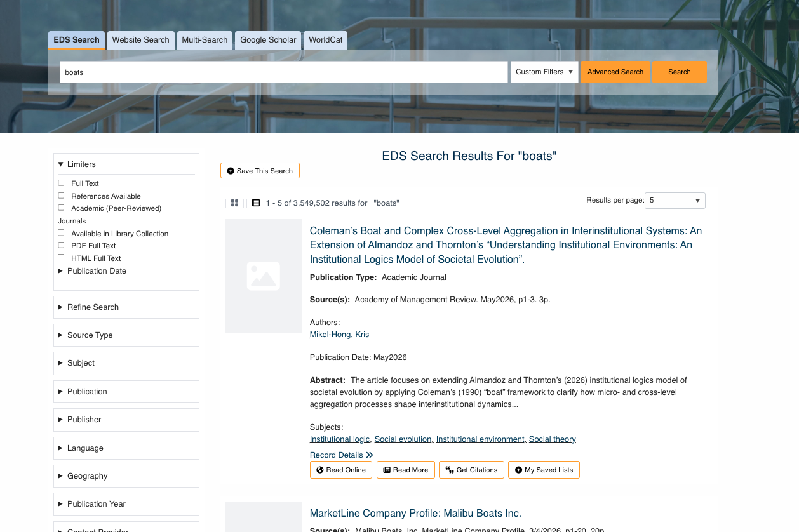Screen dimensions: 799x532
Task: Expand the Geography facet
Action: (x=126, y=476)
